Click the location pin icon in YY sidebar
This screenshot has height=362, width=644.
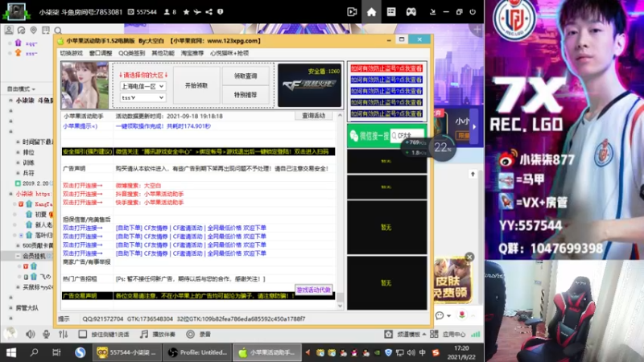[34, 30]
